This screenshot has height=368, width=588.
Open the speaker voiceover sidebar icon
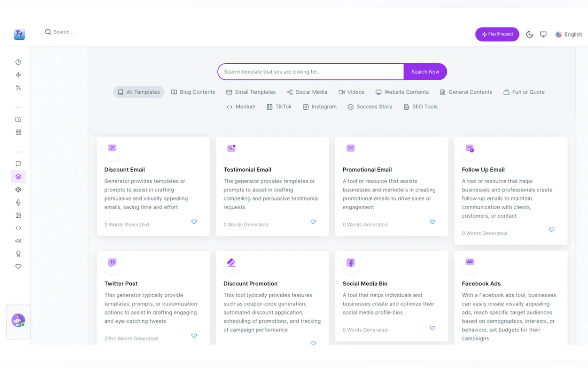pyautogui.click(x=18, y=241)
